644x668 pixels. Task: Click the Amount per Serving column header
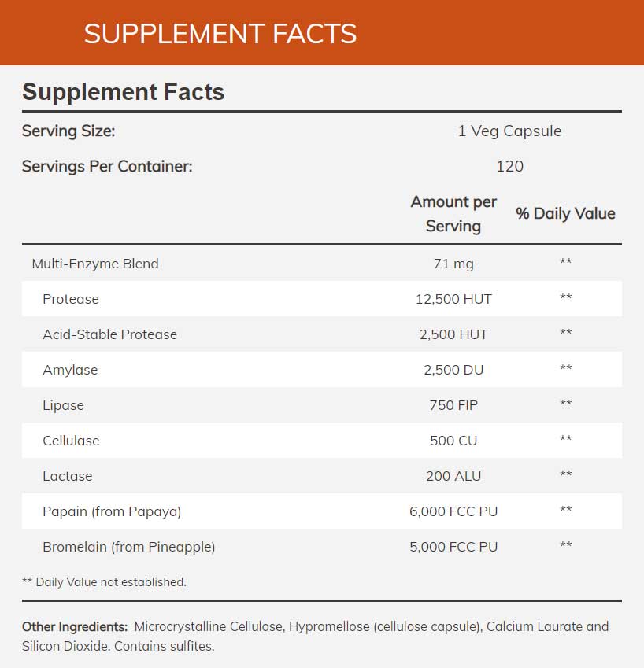pos(453,214)
